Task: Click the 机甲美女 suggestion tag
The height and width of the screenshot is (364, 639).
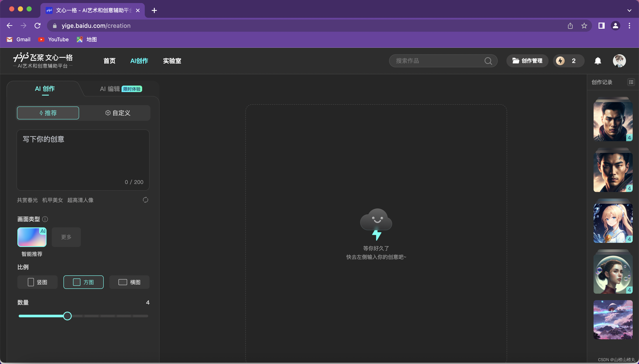Action: pos(53,200)
